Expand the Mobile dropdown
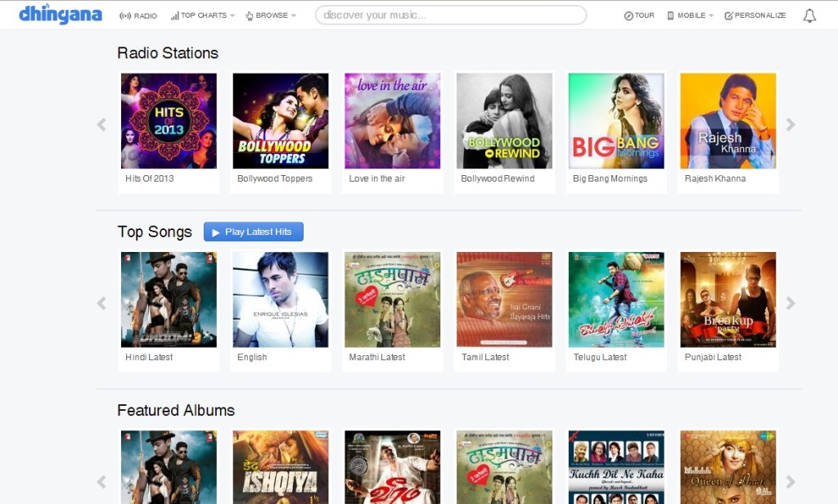The width and height of the screenshot is (838, 504). (690, 16)
